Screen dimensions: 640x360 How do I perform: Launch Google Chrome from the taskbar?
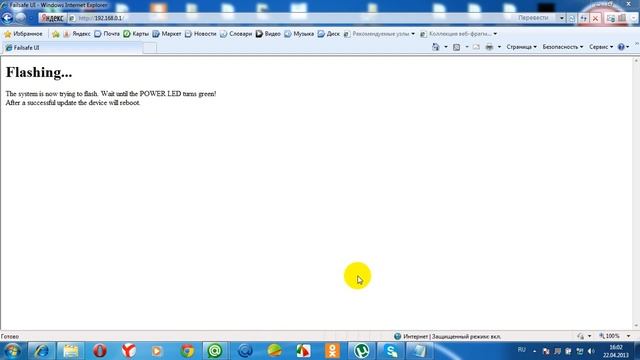click(187, 351)
